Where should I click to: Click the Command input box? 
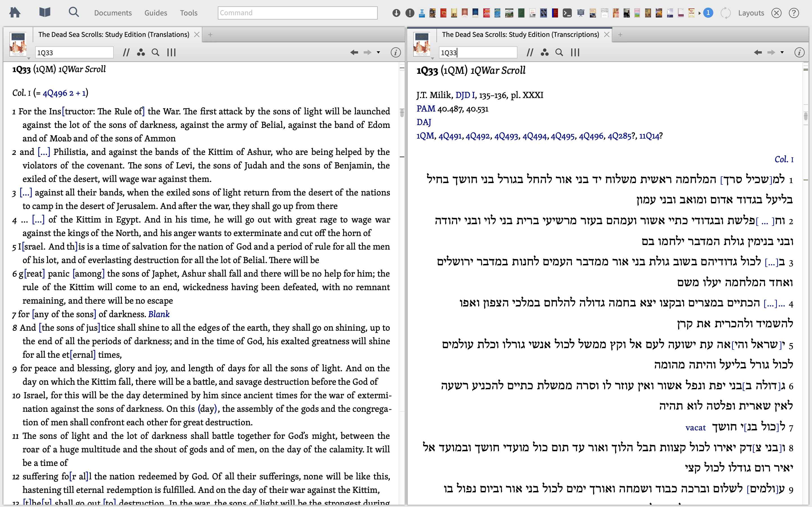[297, 13]
